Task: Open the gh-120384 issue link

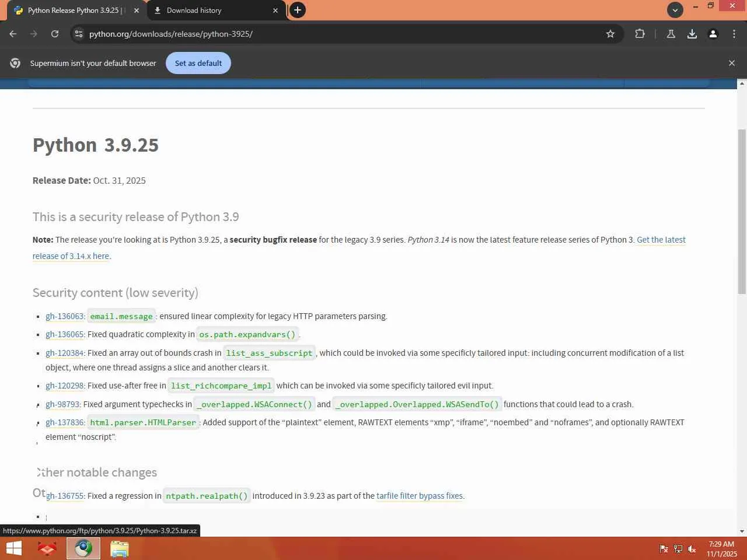Action: pyautogui.click(x=65, y=353)
